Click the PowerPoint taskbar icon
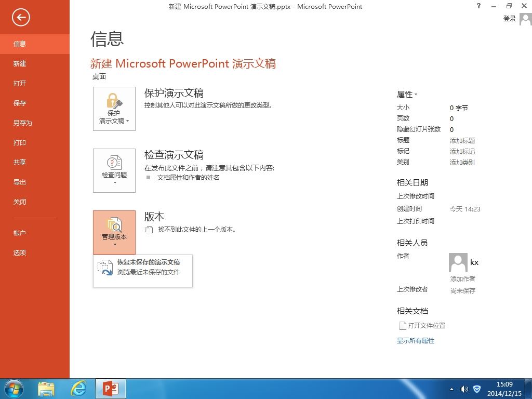 111,389
